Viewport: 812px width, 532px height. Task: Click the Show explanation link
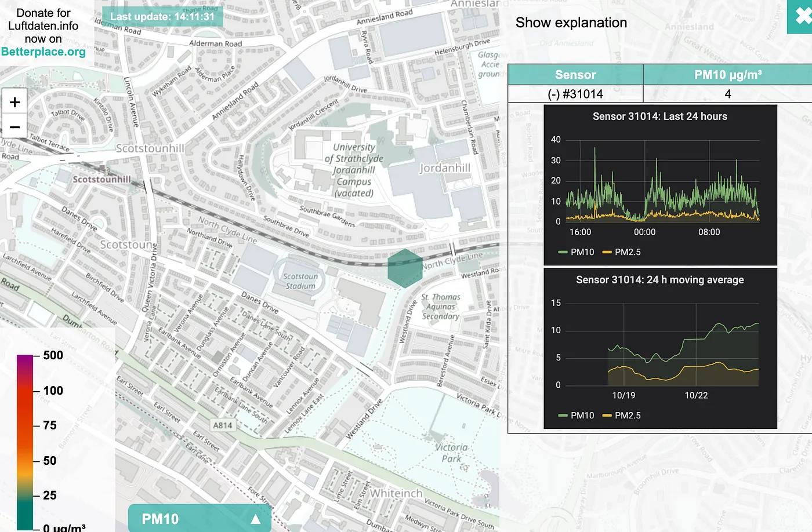pyautogui.click(x=571, y=23)
